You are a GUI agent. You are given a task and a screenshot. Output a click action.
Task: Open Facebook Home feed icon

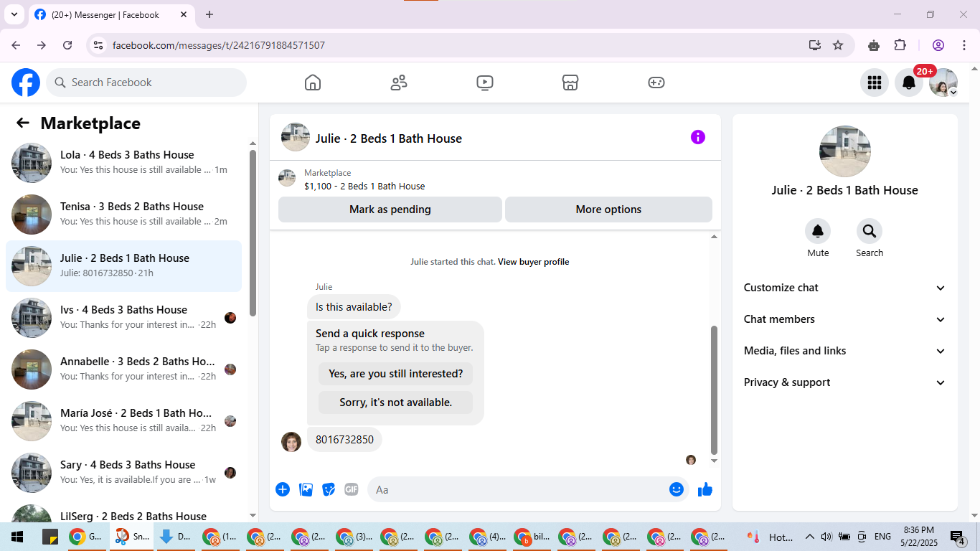313,83
